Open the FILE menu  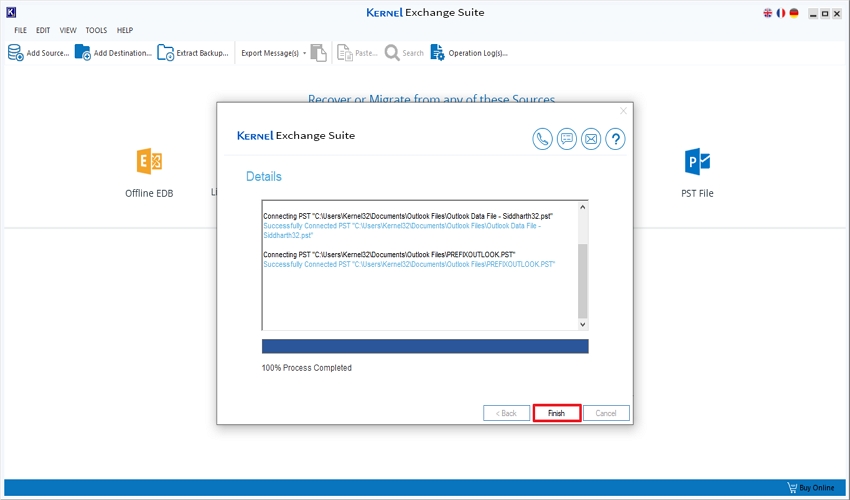tap(21, 30)
